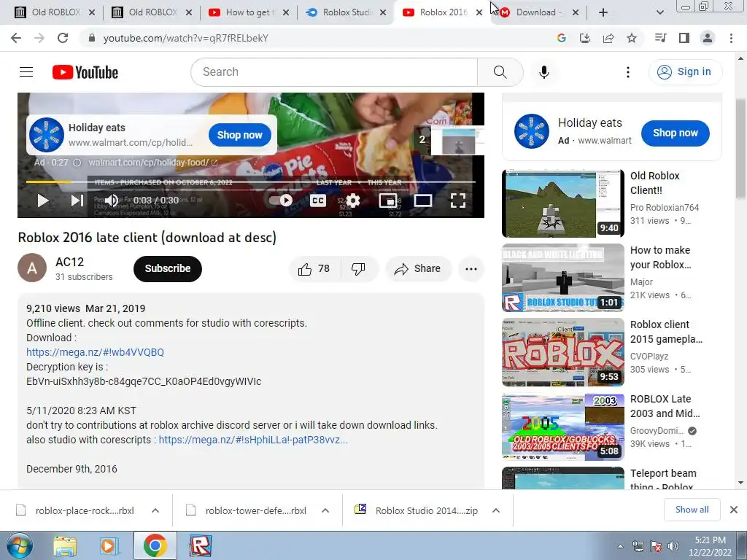This screenshot has width=747, height=560.
Task: Click the address bar URL
Action: click(x=186, y=38)
